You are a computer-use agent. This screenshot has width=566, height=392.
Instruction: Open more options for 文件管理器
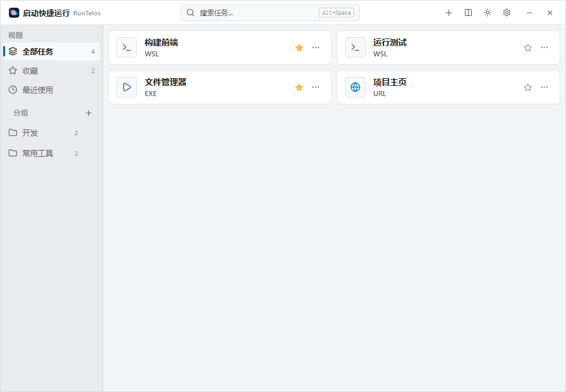tap(316, 87)
